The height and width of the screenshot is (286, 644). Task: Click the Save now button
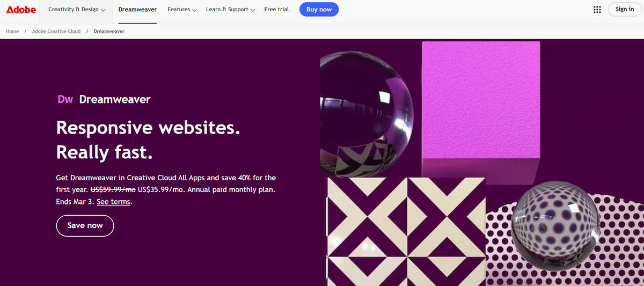coord(85,225)
